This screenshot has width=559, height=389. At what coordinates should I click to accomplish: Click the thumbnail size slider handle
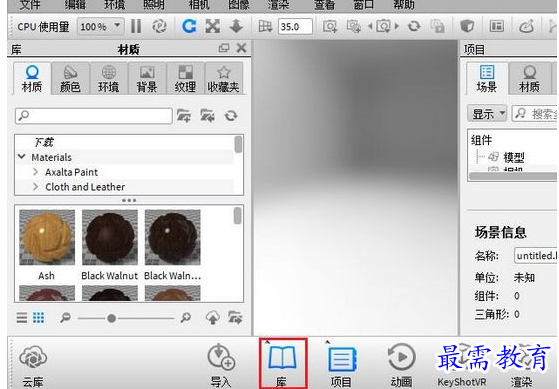click(112, 318)
